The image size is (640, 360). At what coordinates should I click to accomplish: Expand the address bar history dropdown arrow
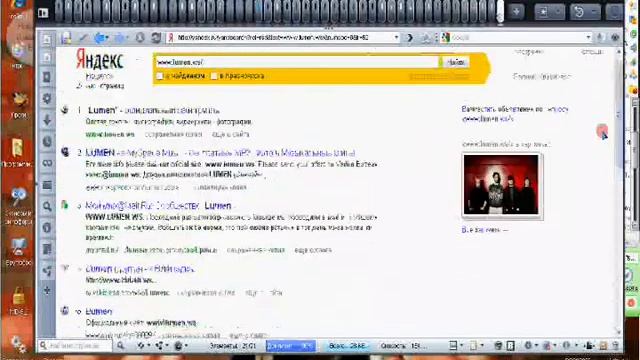pyautogui.click(x=396, y=38)
